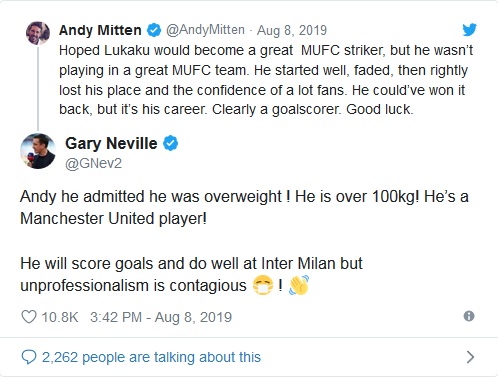The image size is (498, 378).
Task: Click the Gary Neville display name
Action: click(x=111, y=143)
